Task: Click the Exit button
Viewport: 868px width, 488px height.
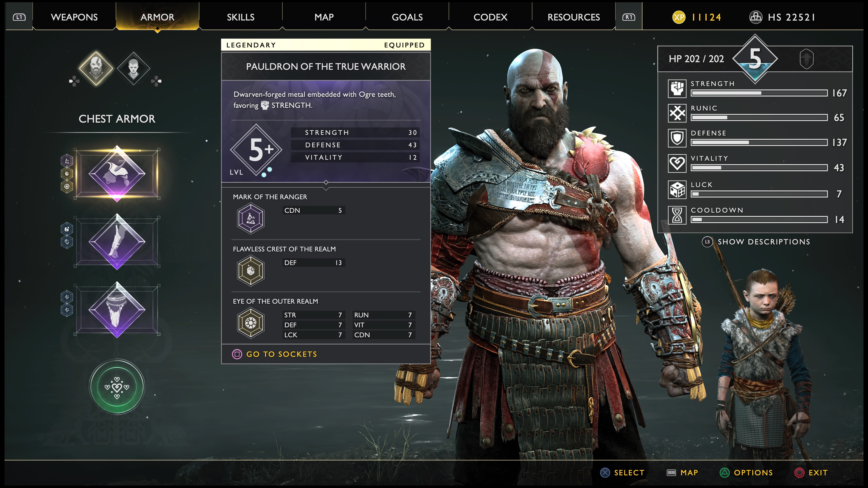Action: click(x=811, y=472)
